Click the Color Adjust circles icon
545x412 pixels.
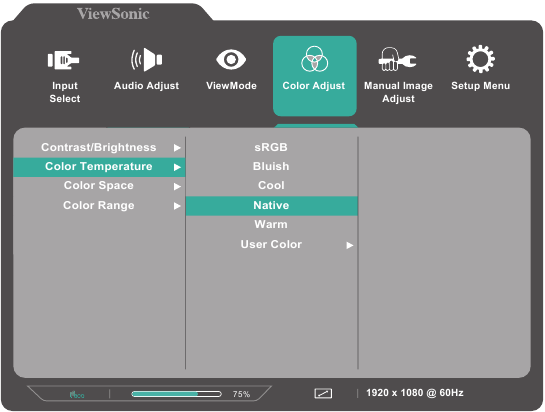click(x=314, y=59)
